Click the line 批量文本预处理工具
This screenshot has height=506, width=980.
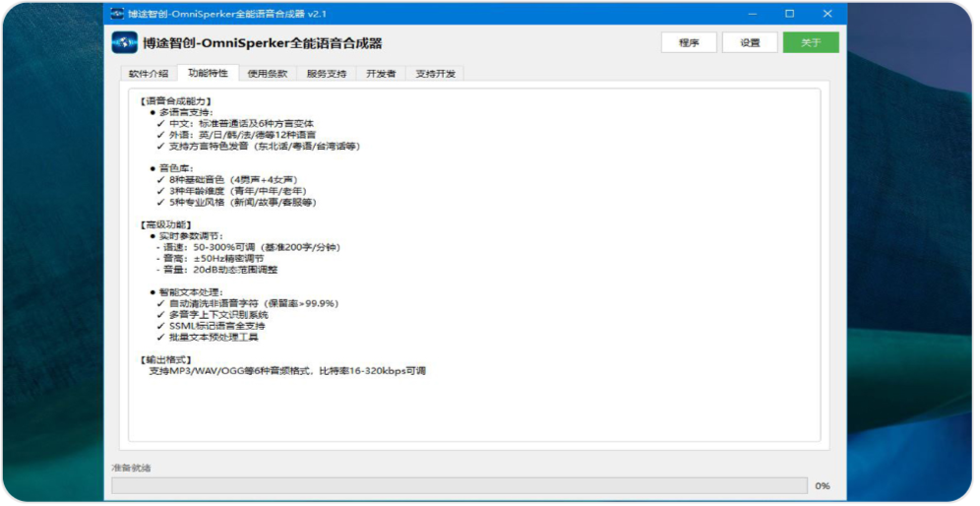click(x=208, y=338)
